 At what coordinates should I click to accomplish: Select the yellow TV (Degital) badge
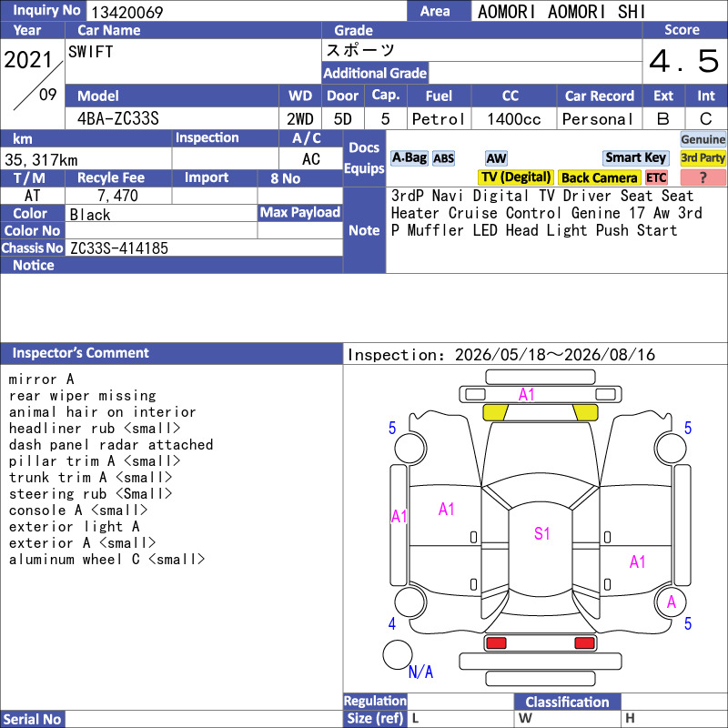click(515, 177)
